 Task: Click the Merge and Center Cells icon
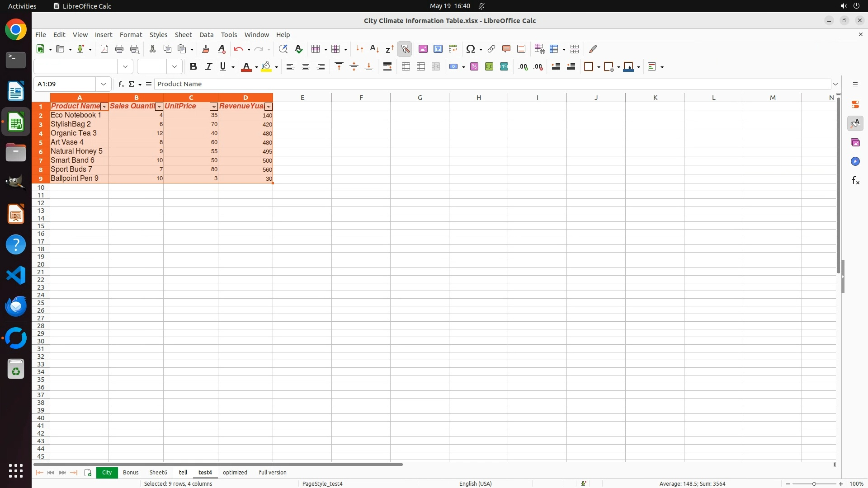point(406,67)
